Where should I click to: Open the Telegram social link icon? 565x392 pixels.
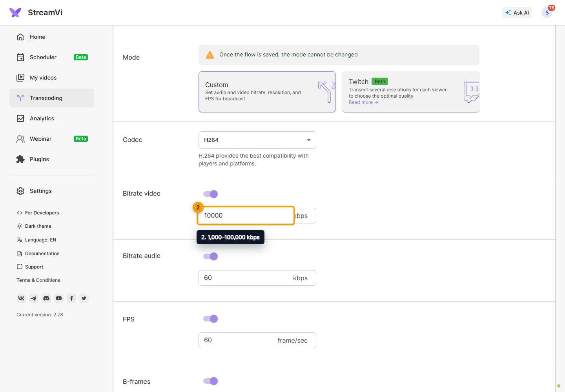point(34,298)
